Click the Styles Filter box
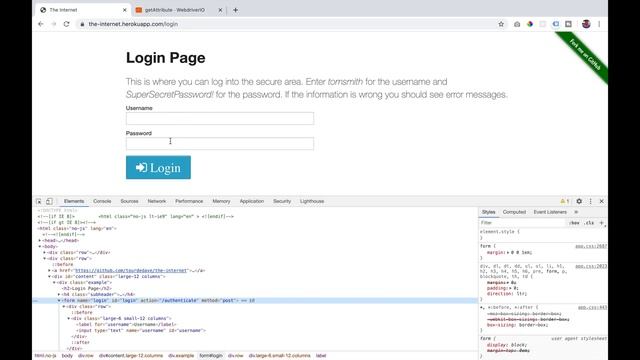 click(x=522, y=223)
